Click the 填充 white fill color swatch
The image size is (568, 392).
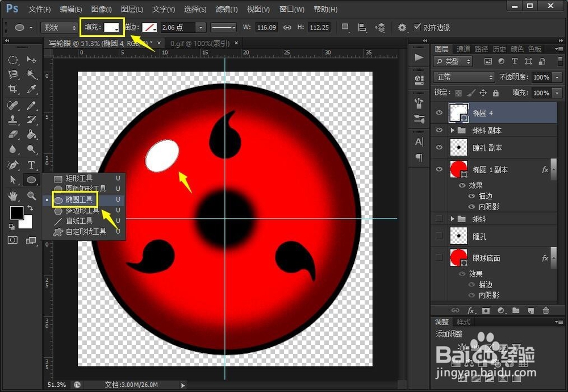111,27
